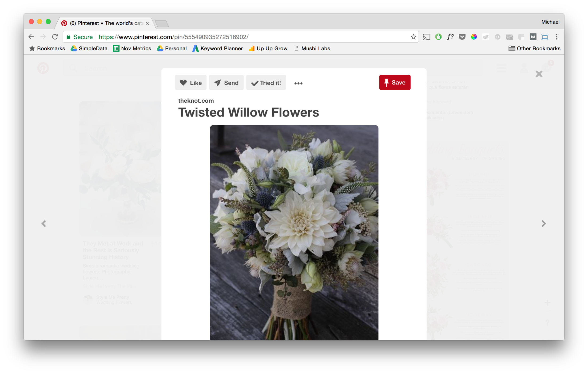The width and height of the screenshot is (588, 374).
Task: Open the Keyword Planner bookmark
Action: [x=218, y=48]
